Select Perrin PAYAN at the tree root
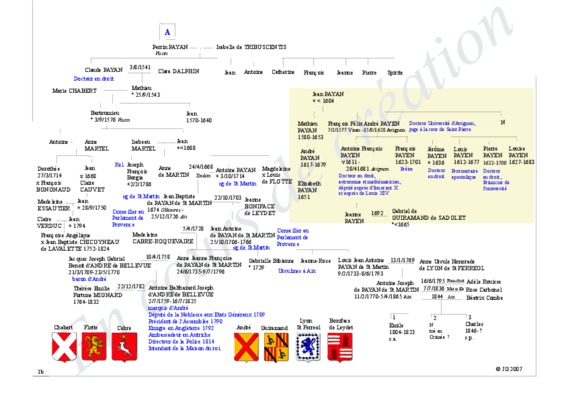Screen dimensions: 566x400 tap(170, 47)
